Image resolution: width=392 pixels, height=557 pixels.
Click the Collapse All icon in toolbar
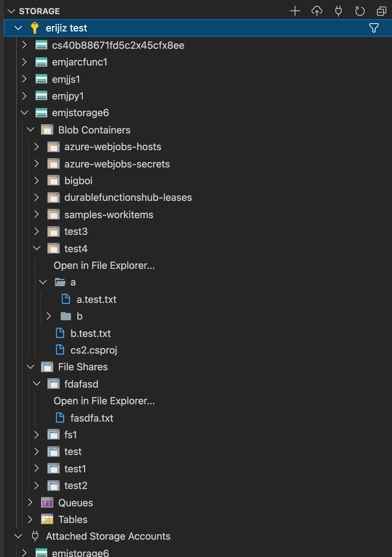(x=381, y=11)
